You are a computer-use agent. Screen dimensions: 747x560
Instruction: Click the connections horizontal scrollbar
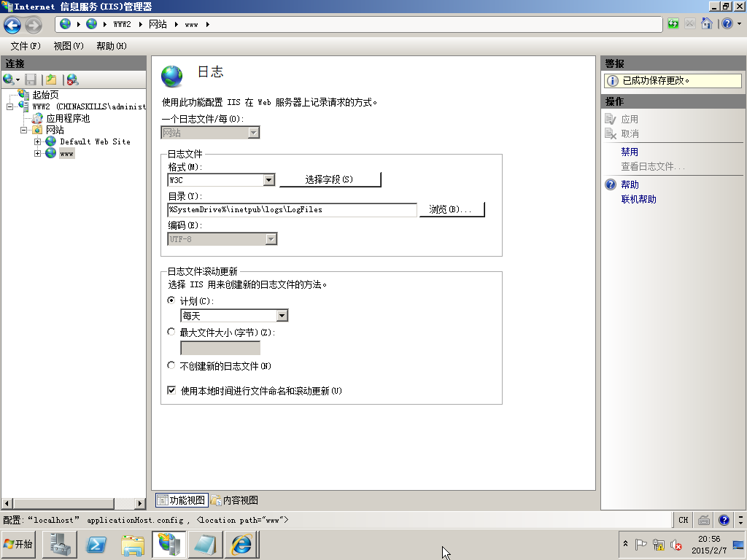pos(74,503)
